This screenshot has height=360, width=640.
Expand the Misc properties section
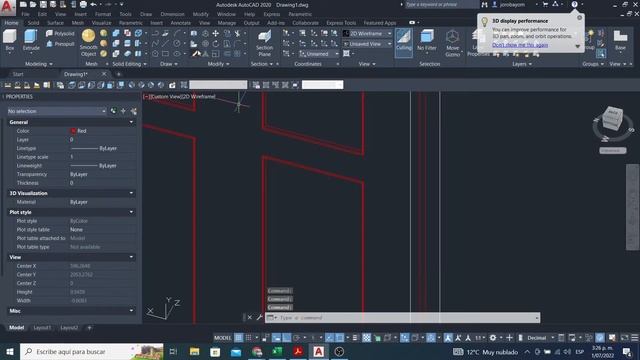click(131, 311)
